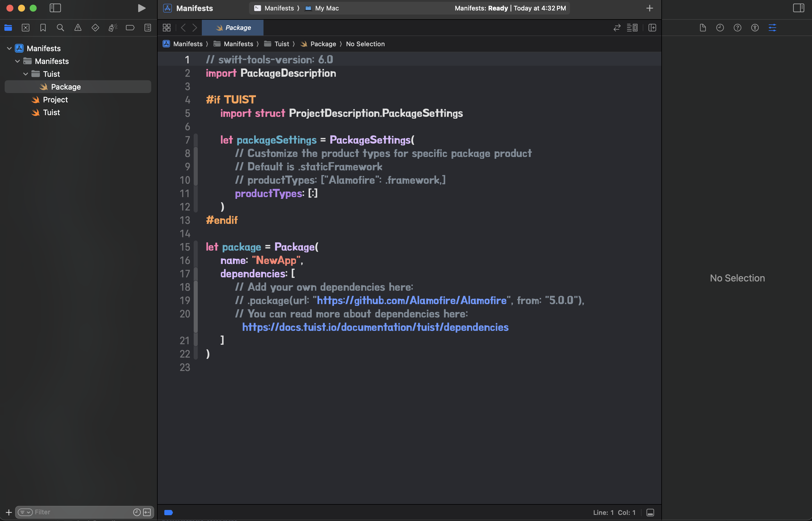Toggle the inspectors panel
The height and width of the screenshot is (521, 812).
[x=798, y=8]
